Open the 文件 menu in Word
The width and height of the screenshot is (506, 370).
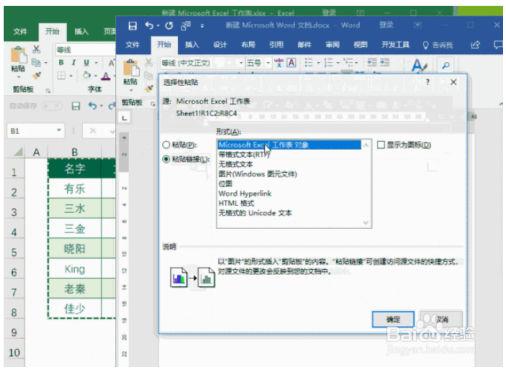pos(132,45)
